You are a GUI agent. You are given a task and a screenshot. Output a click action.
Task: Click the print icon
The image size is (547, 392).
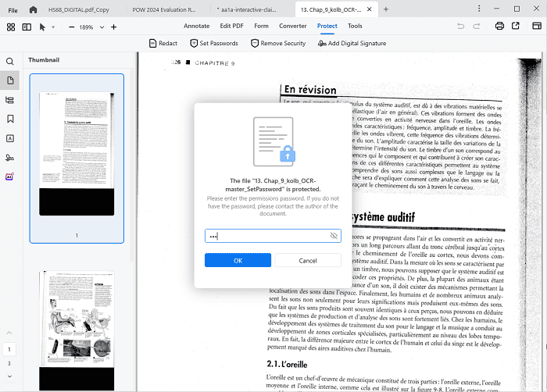tap(499, 27)
